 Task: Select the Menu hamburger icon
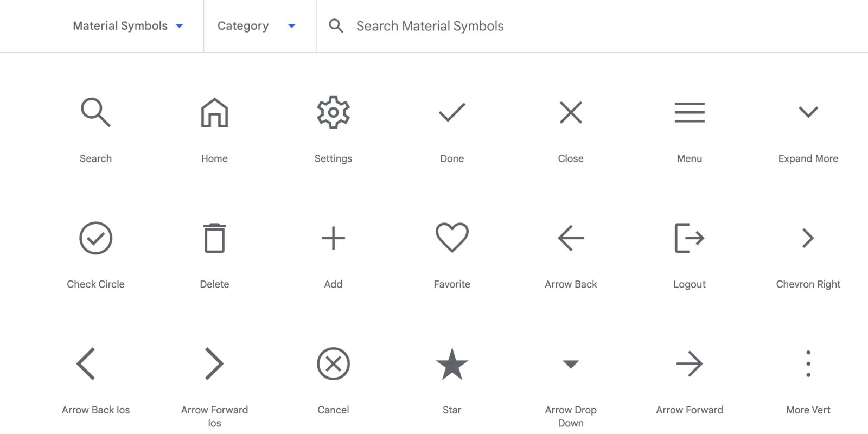(x=690, y=113)
